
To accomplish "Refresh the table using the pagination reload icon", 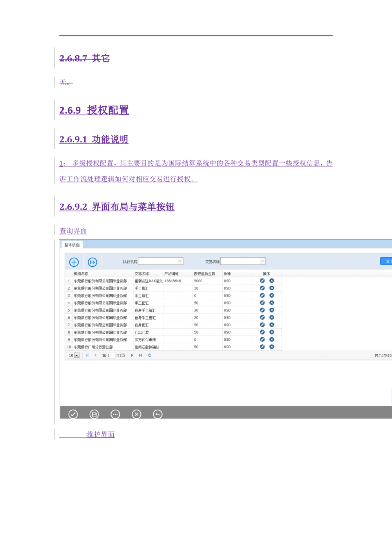I will click(150, 355).
